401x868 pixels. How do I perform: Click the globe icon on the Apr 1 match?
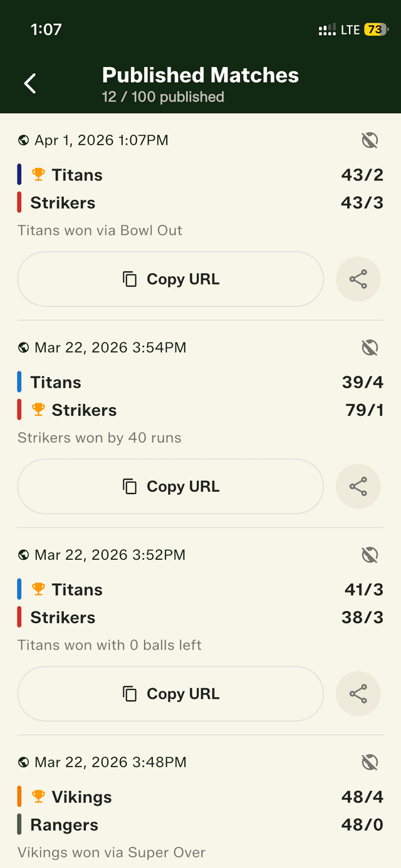(23, 140)
